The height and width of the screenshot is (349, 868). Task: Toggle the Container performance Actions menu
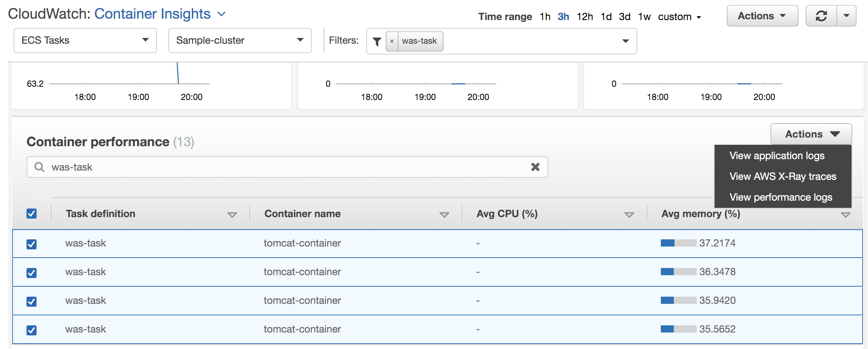point(811,134)
